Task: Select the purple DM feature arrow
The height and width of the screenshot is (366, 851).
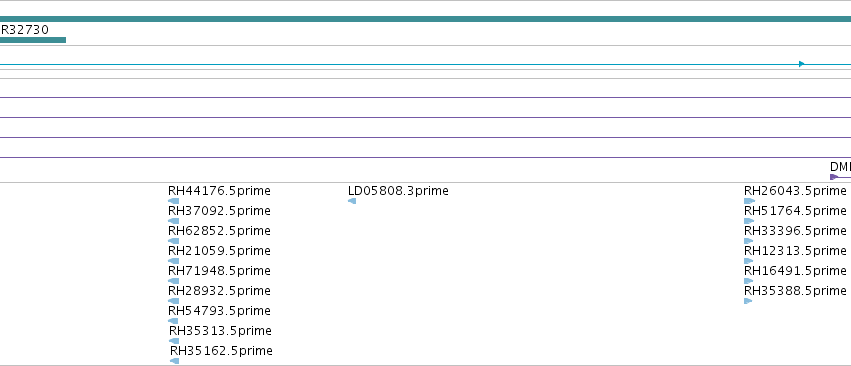Action: click(834, 177)
